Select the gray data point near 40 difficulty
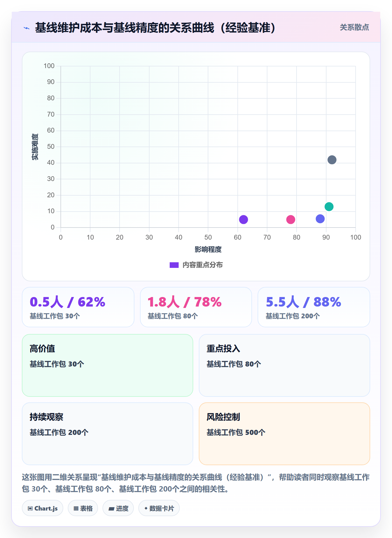The width and height of the screenshot is (392, 538). 332,160
